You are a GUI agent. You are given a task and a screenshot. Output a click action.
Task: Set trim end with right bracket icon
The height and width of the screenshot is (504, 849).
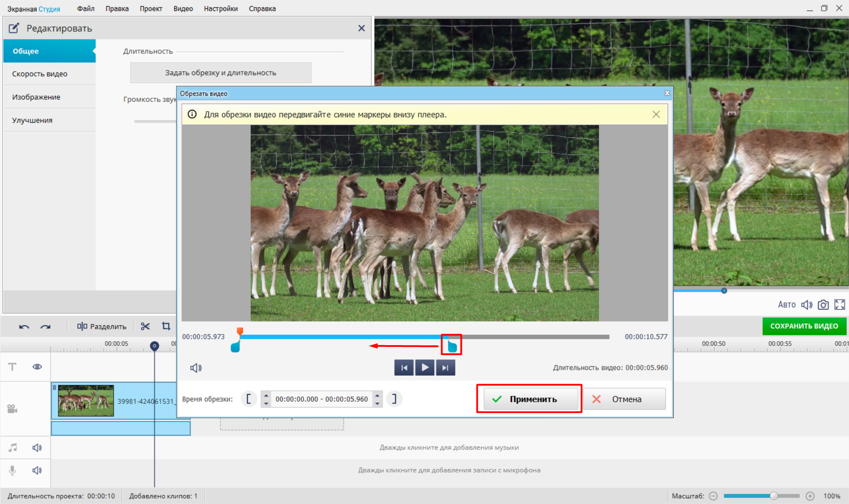(x=394, y=399)
